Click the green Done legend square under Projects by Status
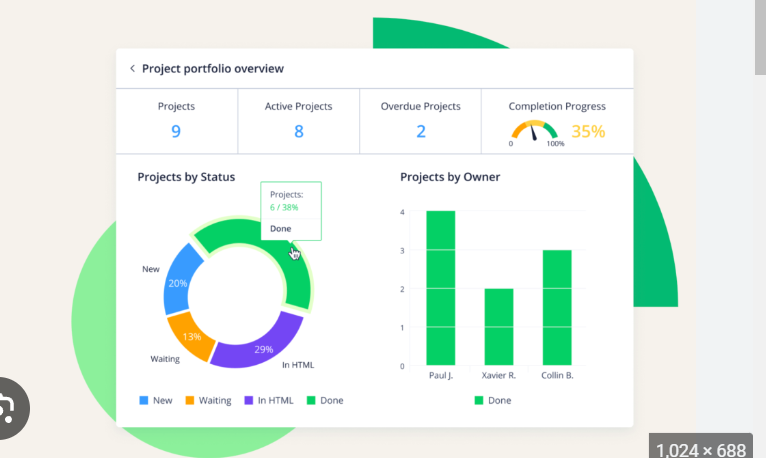This screenshot has height=458, width=766. click(311, 400)
